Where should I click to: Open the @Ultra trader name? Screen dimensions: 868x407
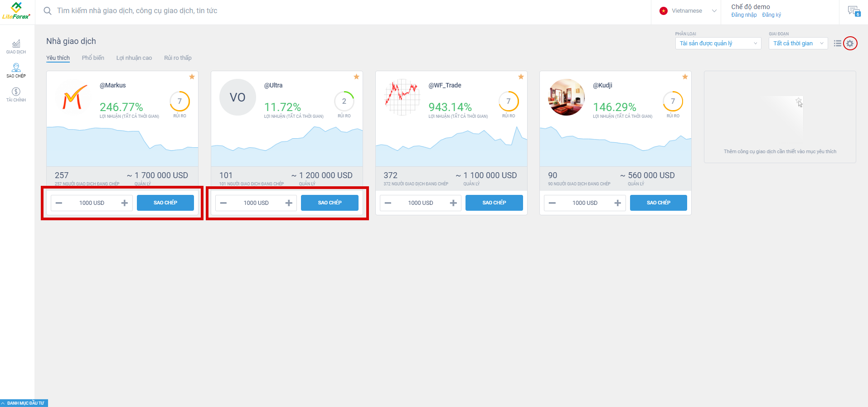[x=273, y=85]
